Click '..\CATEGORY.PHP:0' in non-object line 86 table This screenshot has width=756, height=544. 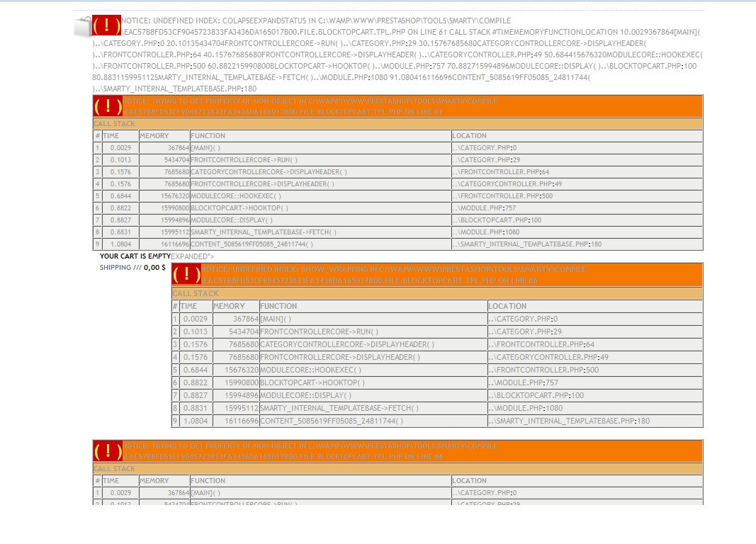[485, 493]
